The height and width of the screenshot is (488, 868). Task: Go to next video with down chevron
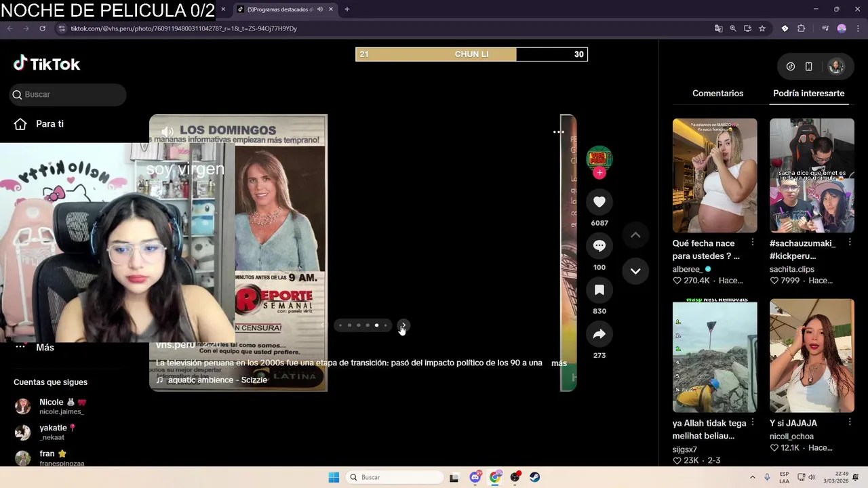(635, 271)
